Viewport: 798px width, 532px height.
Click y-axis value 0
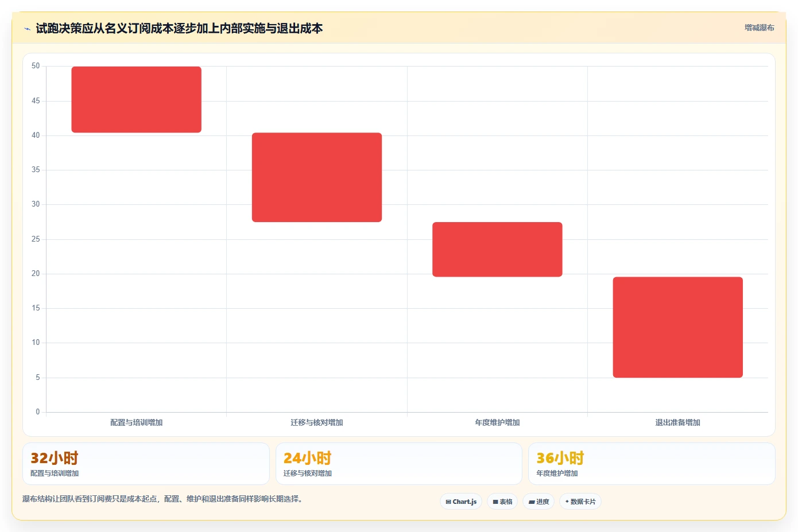pos(38,412)
